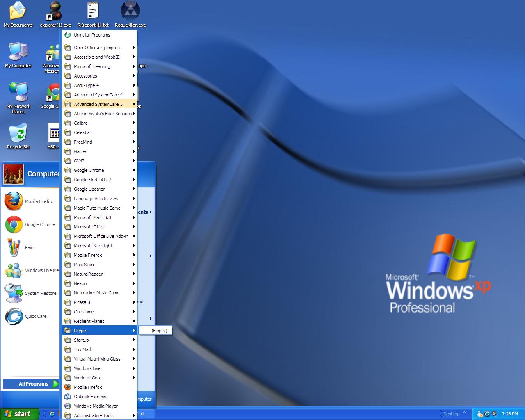
Task: Select the (Empty) Skype submenu item
Action: [156, 331]
